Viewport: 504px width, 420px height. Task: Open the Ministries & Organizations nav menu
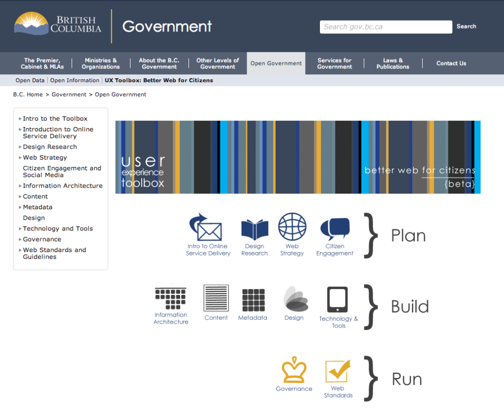coord(100,64)
